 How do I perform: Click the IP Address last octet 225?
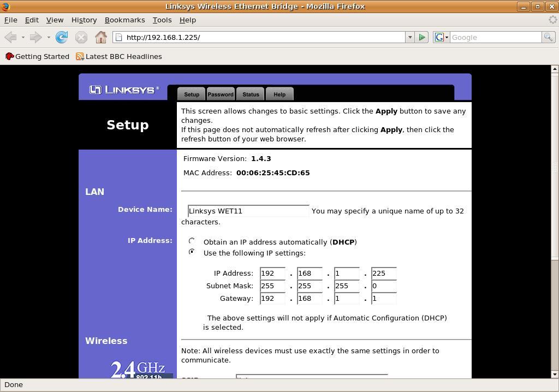tap(384, 273)
